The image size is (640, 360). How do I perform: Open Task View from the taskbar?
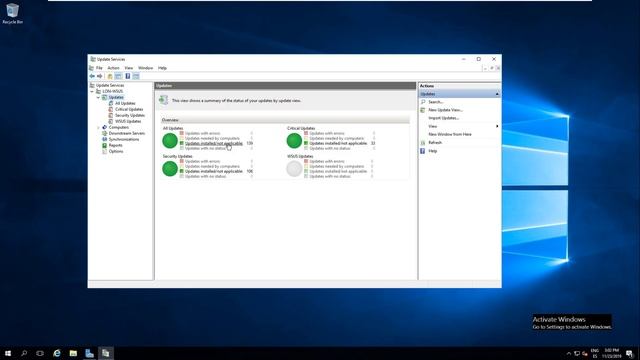40,353
